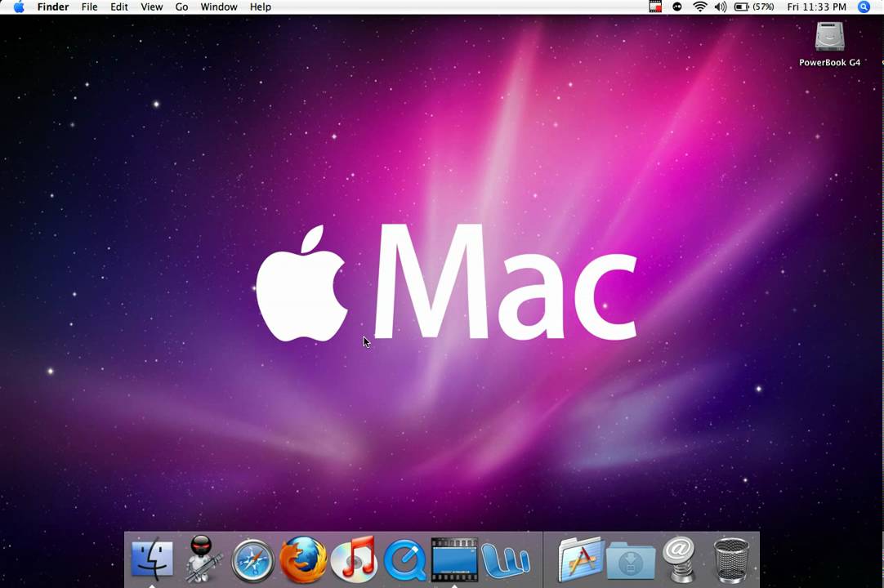Viewport: 884px width, 588px height.
Task: Click the @ spring icon in Dock
Action: click(680, 559)
